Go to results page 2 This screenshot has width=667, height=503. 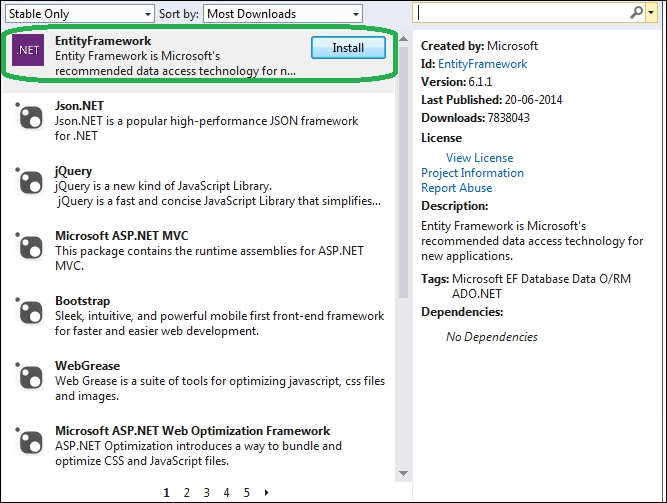[x=186, y=493]
